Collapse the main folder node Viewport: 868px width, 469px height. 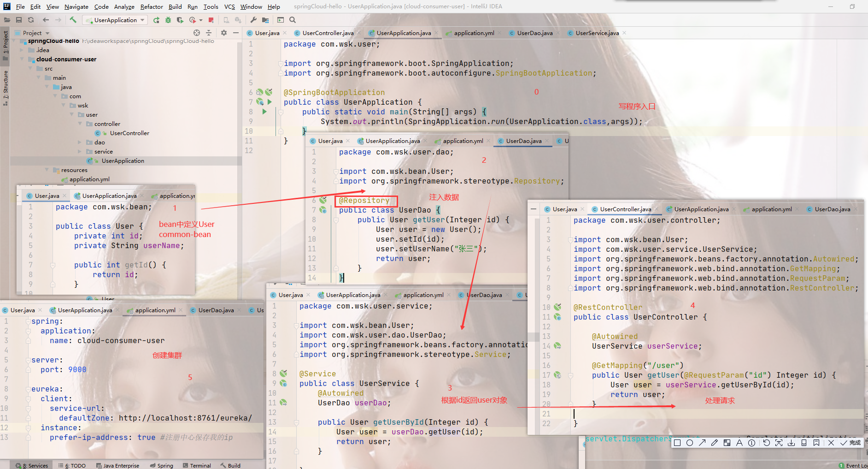pyautogui.click(x=39, y=77)
